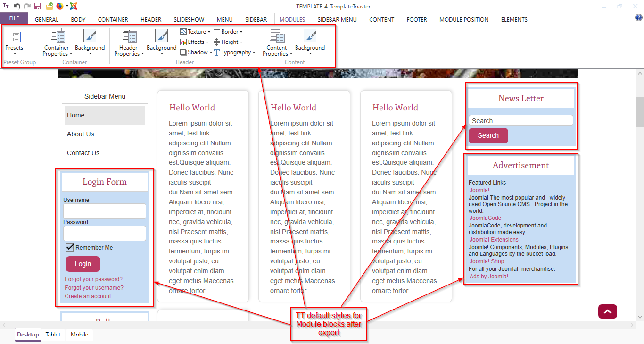644x344 pixels.
Task: Open the Joomla! featured link
Action: (x=479, y=190)
